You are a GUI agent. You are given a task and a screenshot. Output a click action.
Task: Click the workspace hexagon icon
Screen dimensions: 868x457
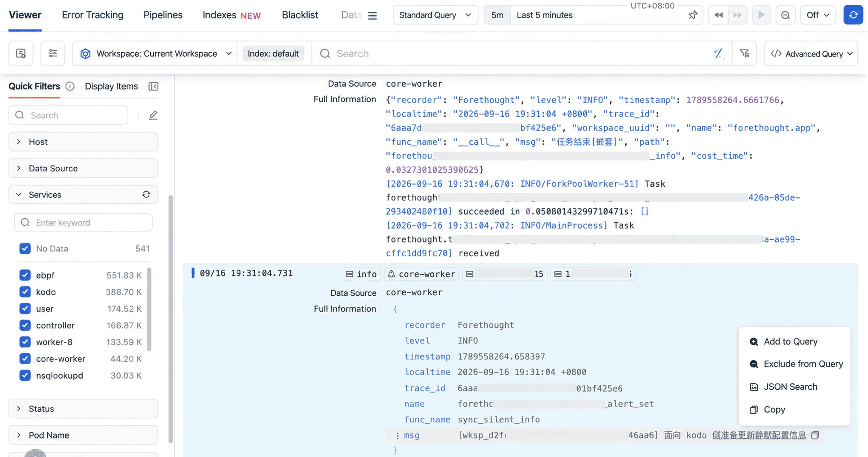(x=85, y=54)
